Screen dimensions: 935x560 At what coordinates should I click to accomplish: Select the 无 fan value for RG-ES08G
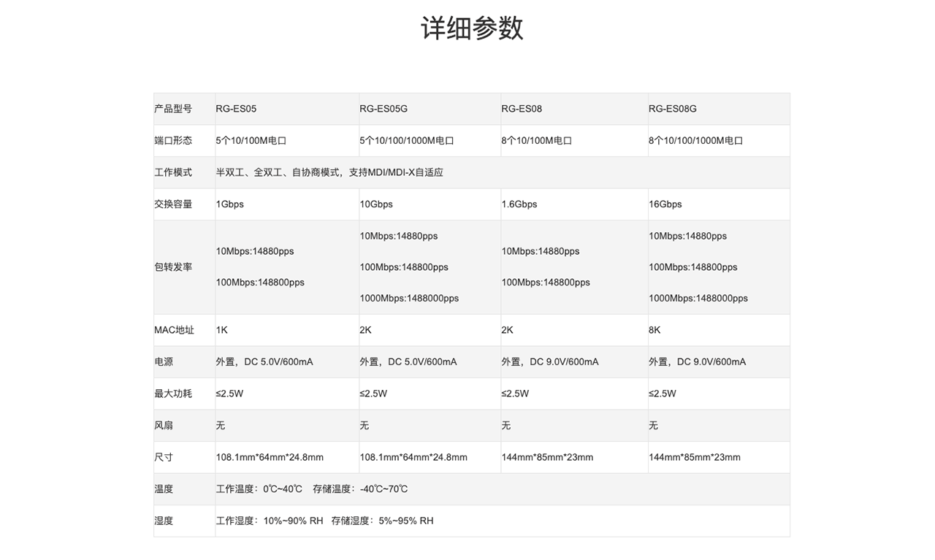[x=654, y=426]
